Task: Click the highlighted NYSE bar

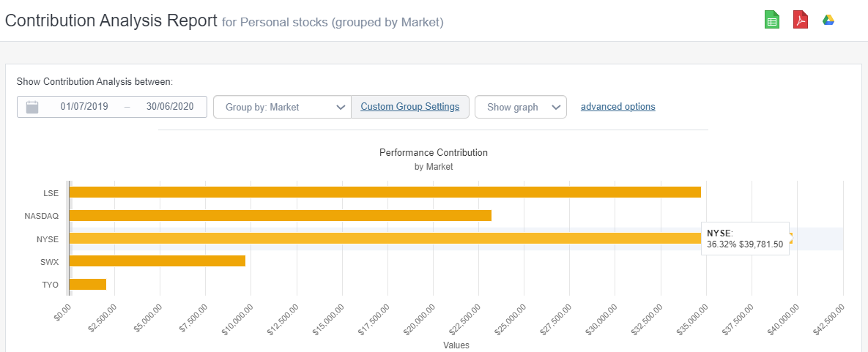Action: pyautogui.click(x=385, y=239)
